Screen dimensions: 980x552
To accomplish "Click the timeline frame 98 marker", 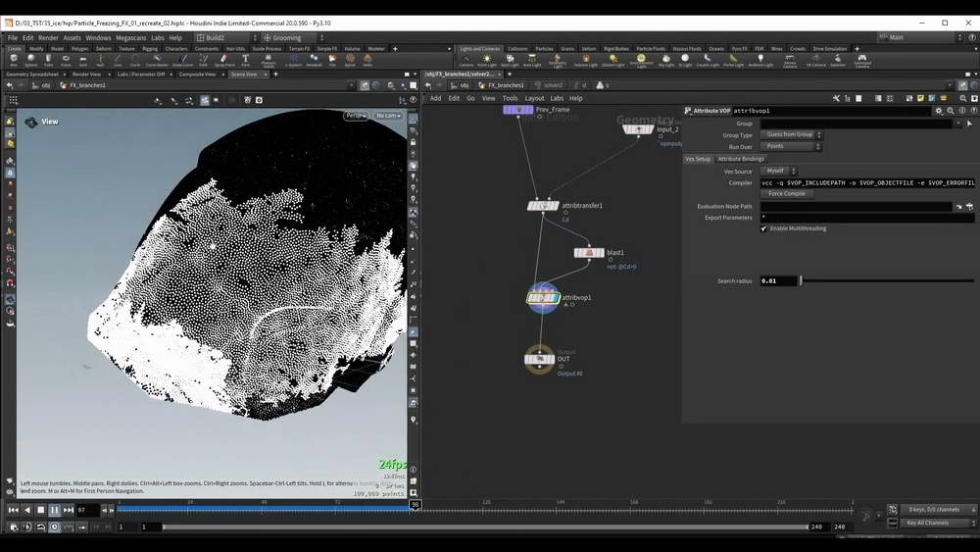I will point(415,505).
